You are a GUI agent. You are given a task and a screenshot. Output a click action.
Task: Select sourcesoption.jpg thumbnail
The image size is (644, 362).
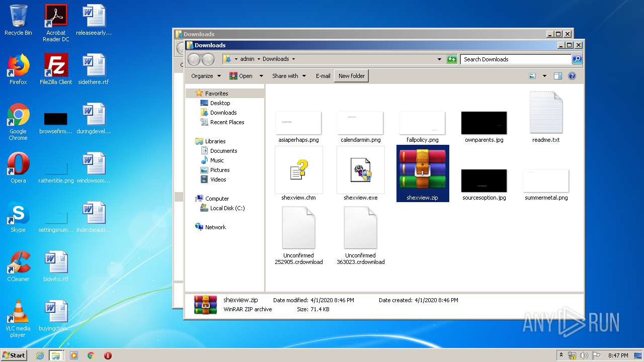(x=484, y=180)
